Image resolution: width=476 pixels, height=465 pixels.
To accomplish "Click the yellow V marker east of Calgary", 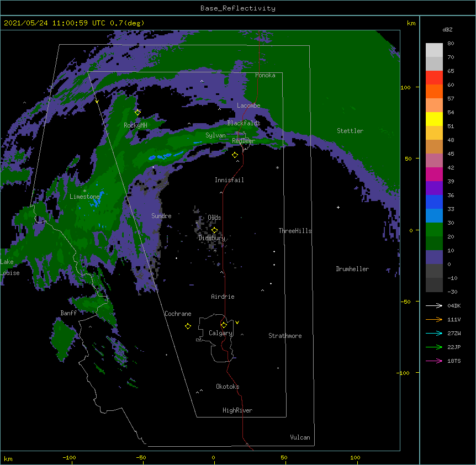I will [237, 323].
